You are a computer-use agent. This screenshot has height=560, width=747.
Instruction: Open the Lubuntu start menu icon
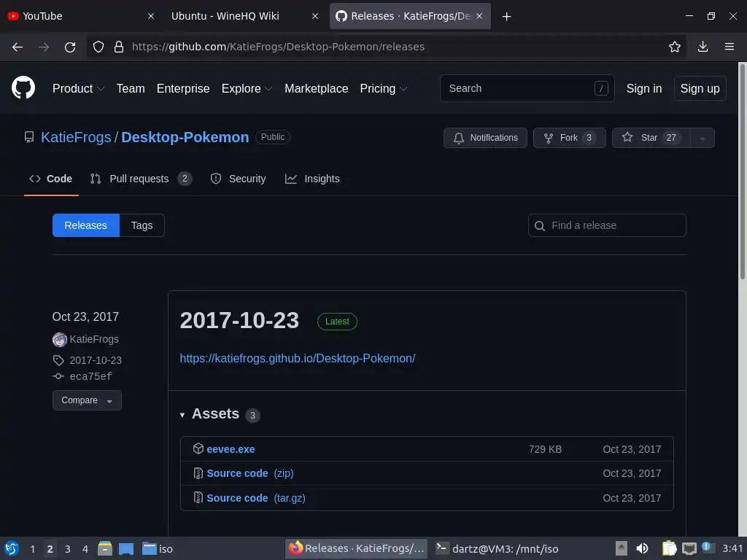pyautogui.click(x=12, y=548)
